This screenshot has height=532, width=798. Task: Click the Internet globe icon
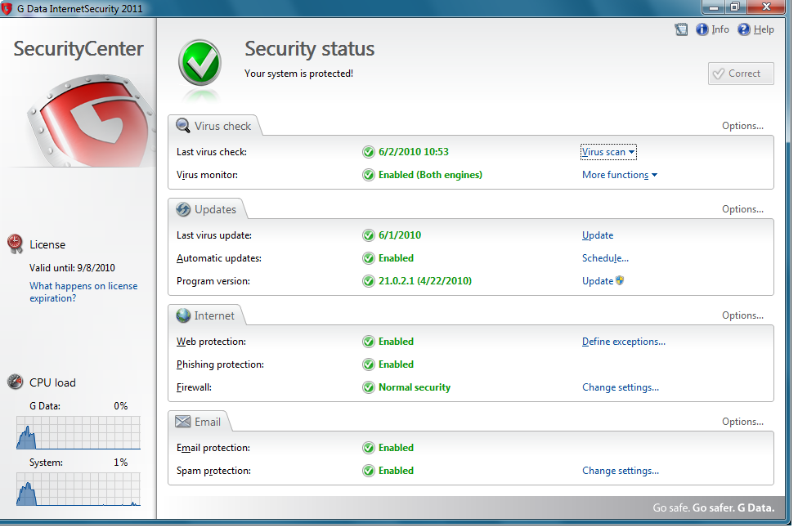[x=183, y=315]
